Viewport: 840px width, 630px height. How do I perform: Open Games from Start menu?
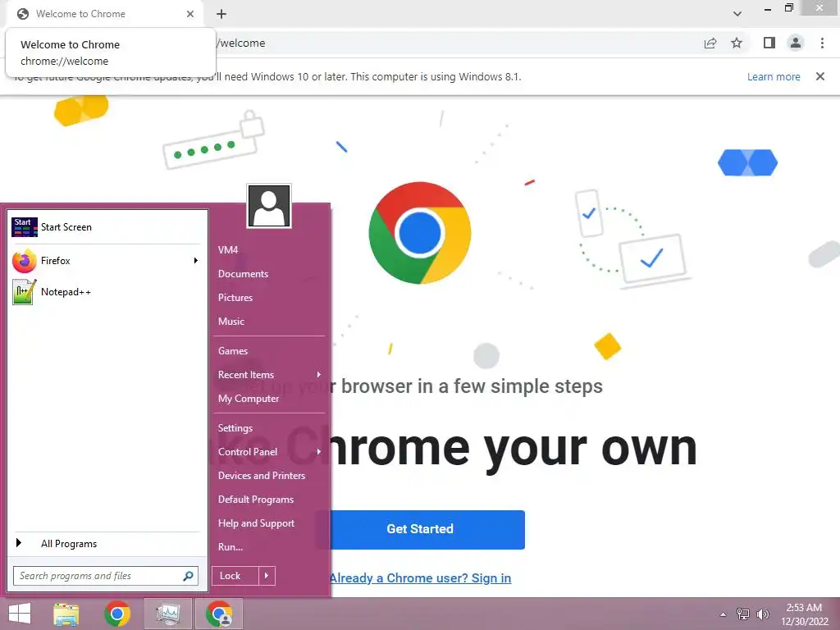point(232,351)
